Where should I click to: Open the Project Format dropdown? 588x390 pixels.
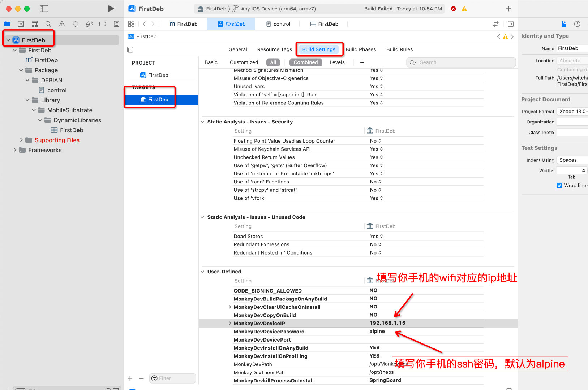(572, 111)
